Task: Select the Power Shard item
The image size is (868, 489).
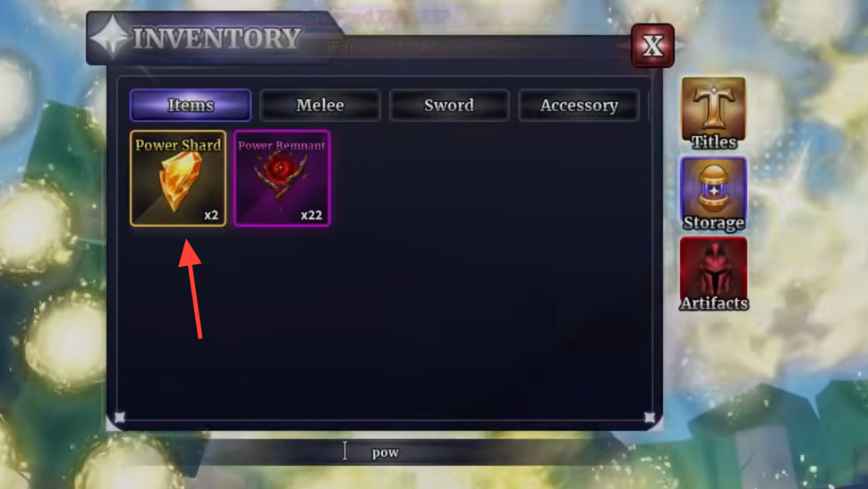Action: pos(178,178)
